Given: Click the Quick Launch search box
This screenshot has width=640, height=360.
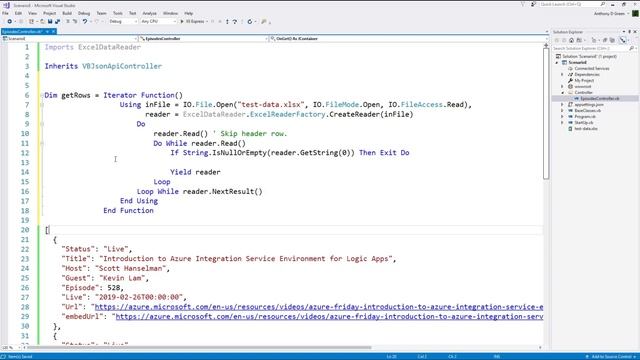Looking at the screenshot, I should 573,4.
